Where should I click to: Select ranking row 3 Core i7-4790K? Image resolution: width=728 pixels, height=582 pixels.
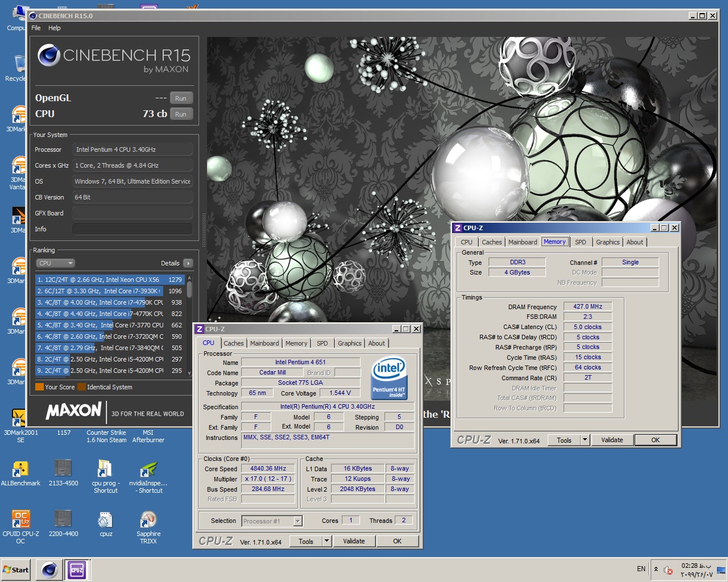109,302
